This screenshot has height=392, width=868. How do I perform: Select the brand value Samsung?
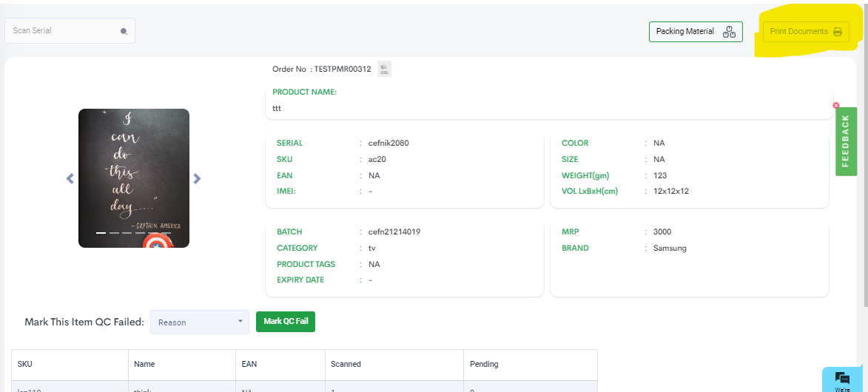(670, 248)
